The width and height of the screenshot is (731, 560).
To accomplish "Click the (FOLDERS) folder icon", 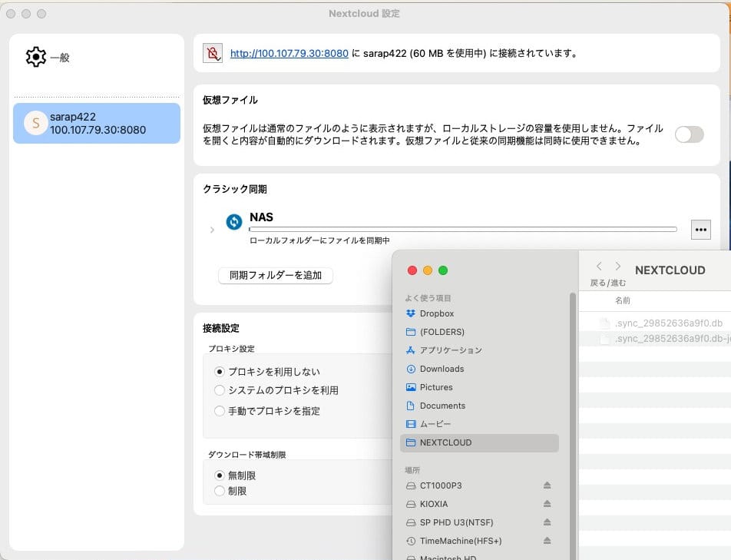I will 411,332.
